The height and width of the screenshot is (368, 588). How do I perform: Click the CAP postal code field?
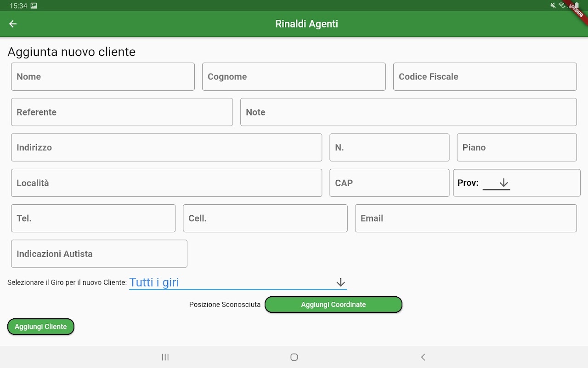tap(389, 183)
